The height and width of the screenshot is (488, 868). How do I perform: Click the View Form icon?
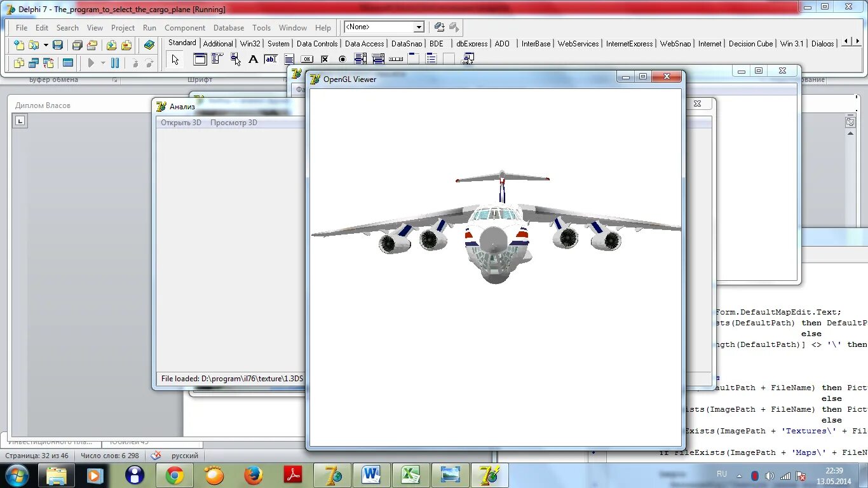tap(34, 63)
